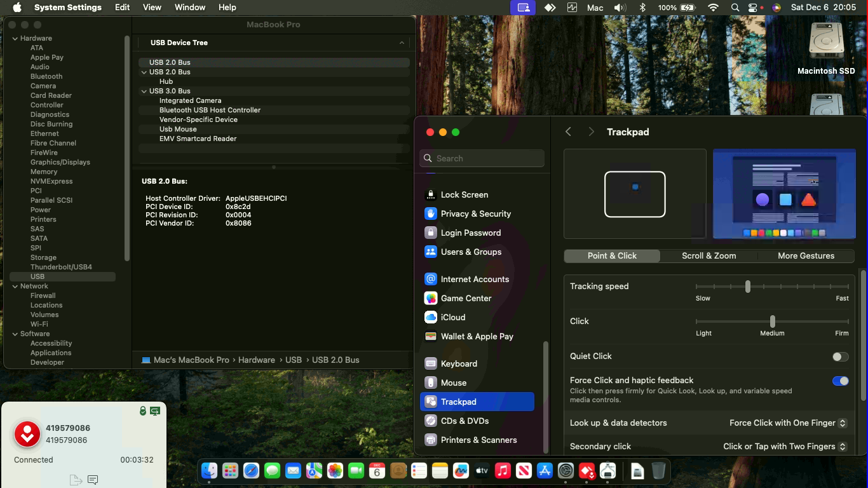868x488 pixels.
Task: Collapse the Hardware section in sidebar
Action: tap(15, 38)
